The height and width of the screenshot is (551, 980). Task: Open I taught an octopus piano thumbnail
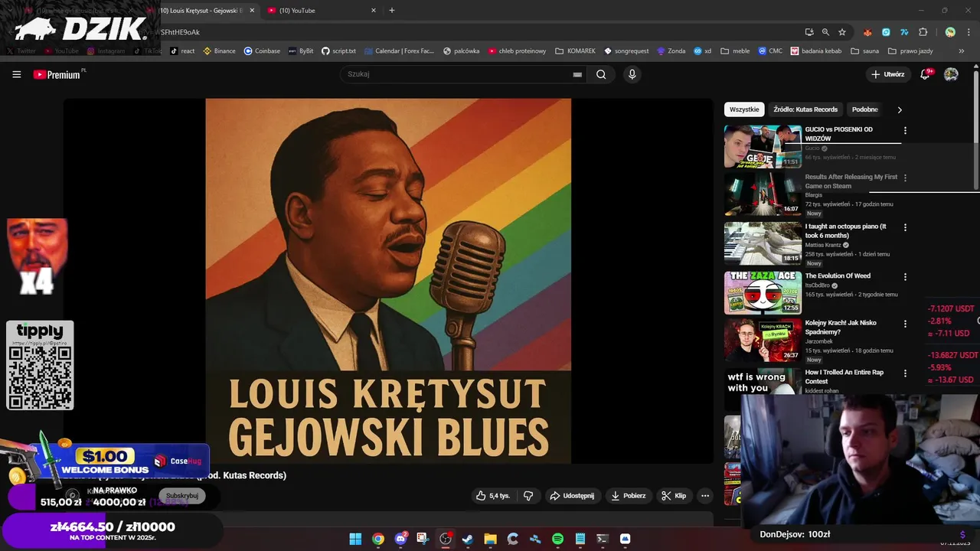tap(763, 243)
